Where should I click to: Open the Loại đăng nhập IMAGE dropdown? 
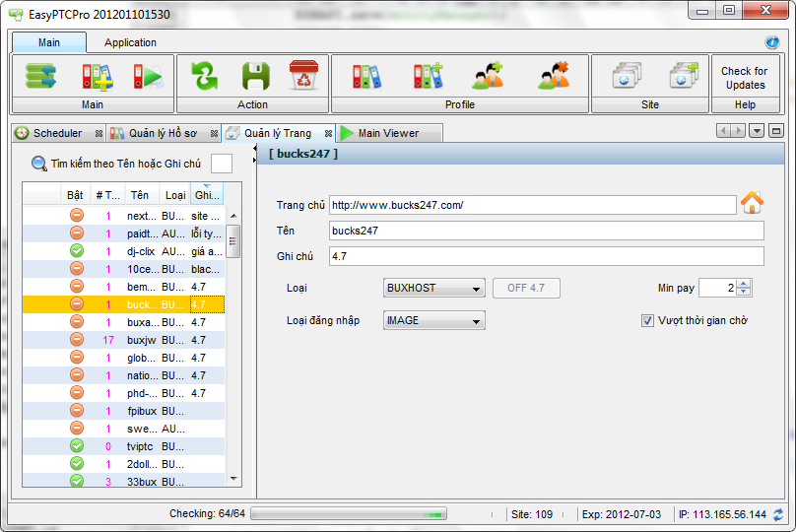click(434, 320)
